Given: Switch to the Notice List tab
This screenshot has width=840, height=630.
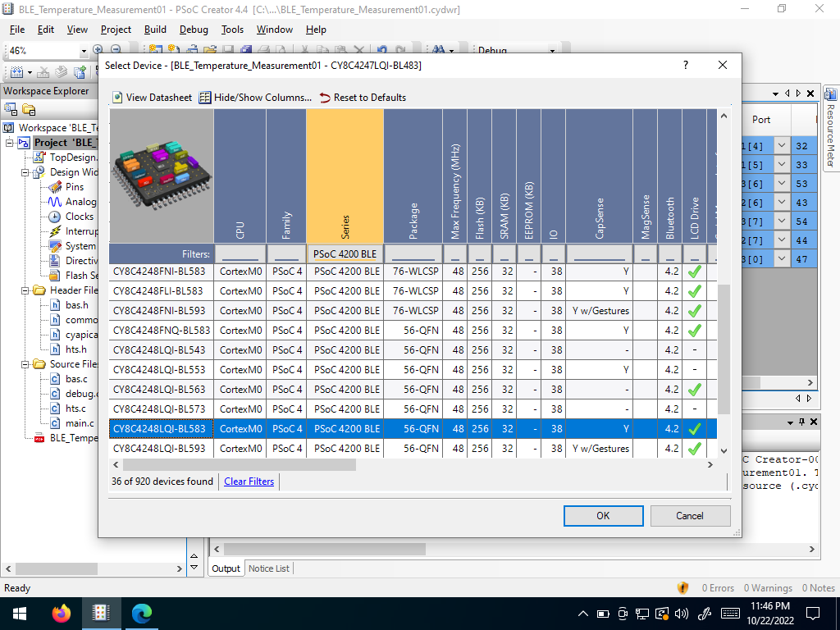Looking at the screenshot, I should click(269, 568).
